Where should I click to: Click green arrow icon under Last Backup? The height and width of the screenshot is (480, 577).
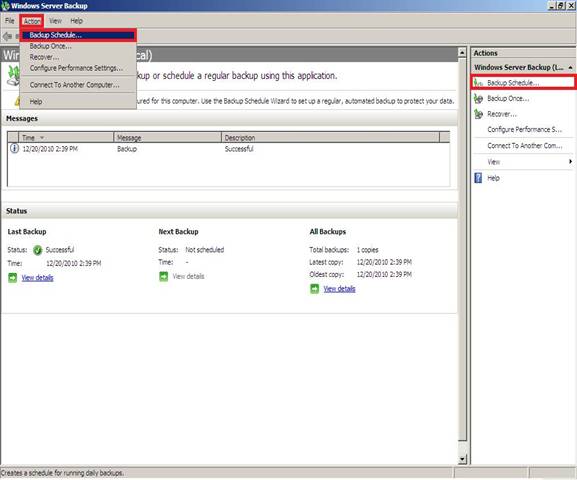pyautogui.click(x=13, y=278)
